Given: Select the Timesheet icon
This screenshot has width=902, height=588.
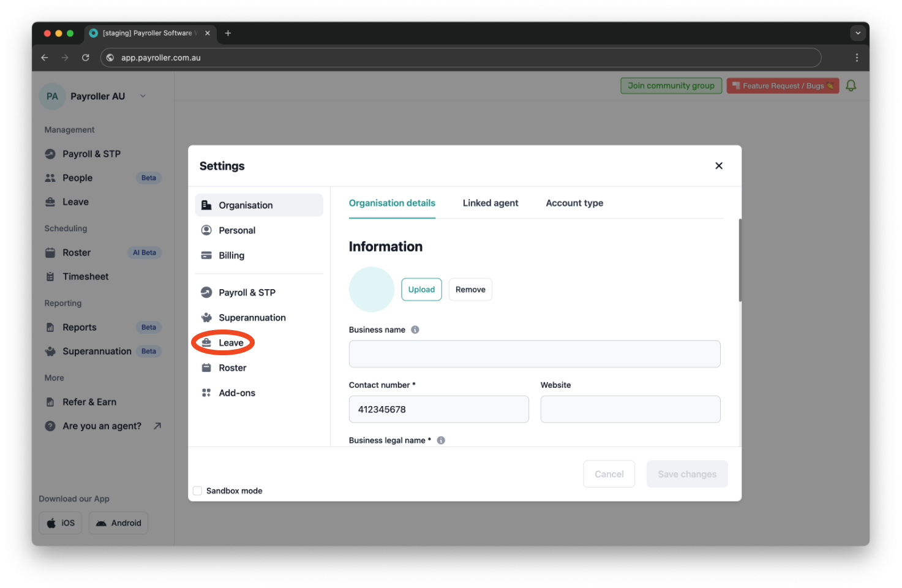Looking at the screenshot, I should (x=51, y=276).
